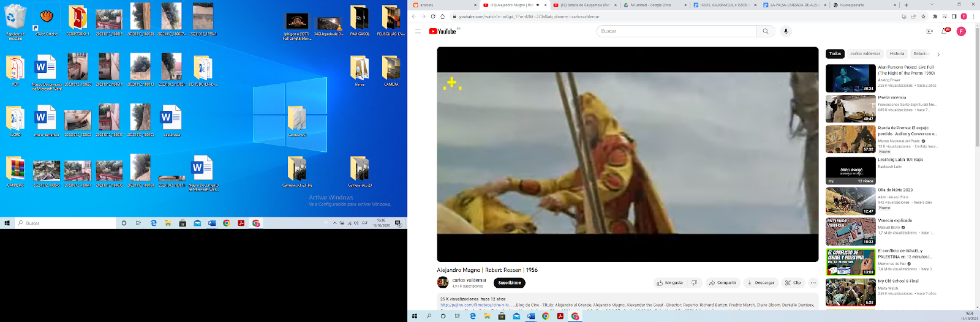Open Word from the left taskbar
The height and width of the screenshot is (322, 980).
[212, 223]
